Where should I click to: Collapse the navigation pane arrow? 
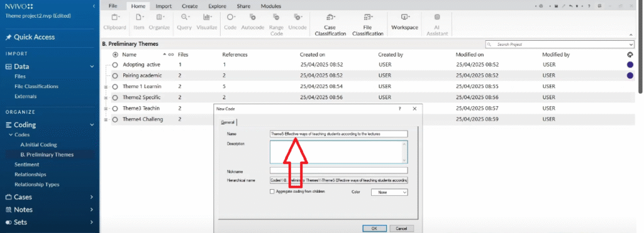[x=94, y=6]
